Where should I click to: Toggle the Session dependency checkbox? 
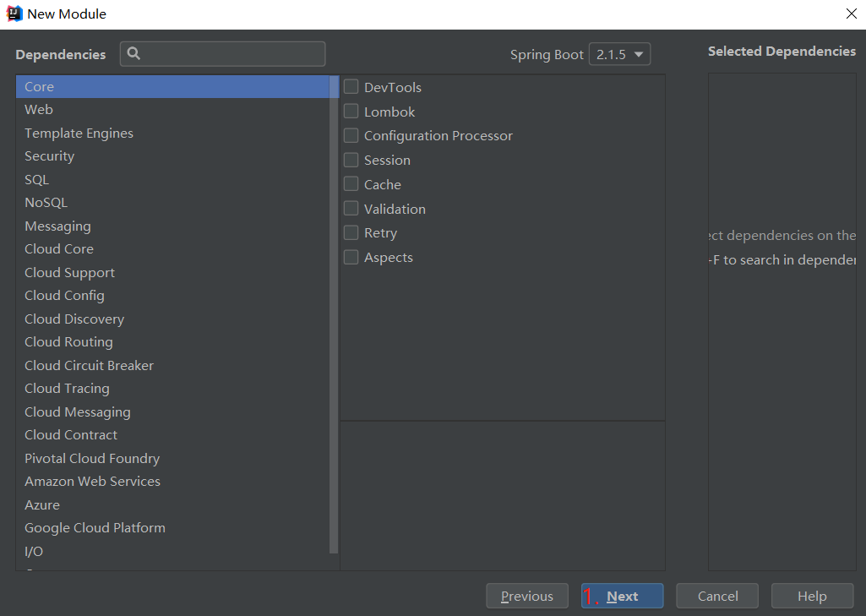(x=351, y=161)
